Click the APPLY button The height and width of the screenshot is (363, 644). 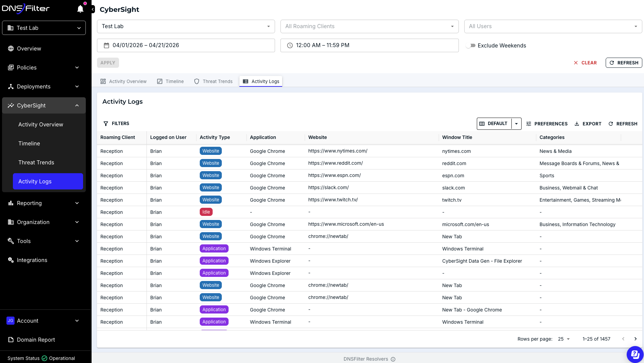pos(108,63)
